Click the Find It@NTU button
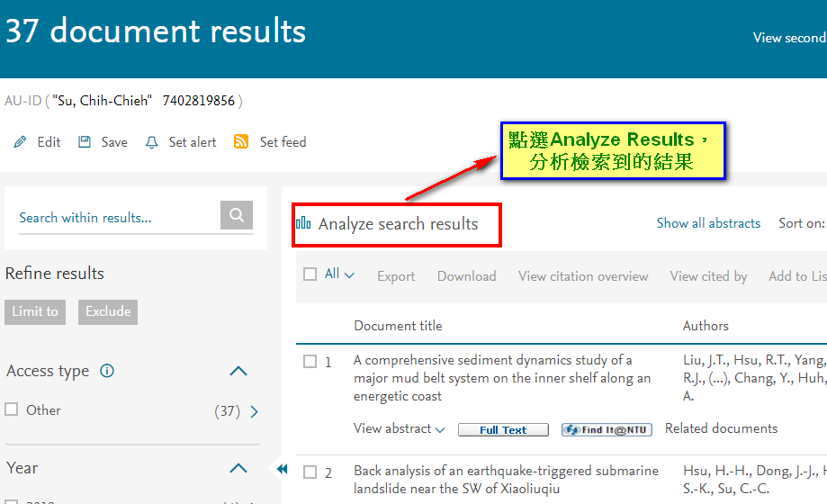Viewport: 827px width, 504px height. (x=607, y=429)
